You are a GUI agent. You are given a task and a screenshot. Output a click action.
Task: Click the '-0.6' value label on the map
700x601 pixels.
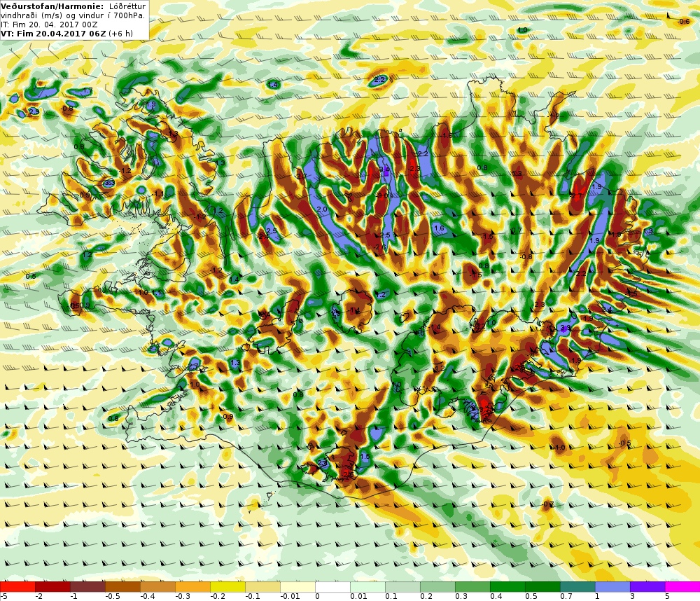683,22
